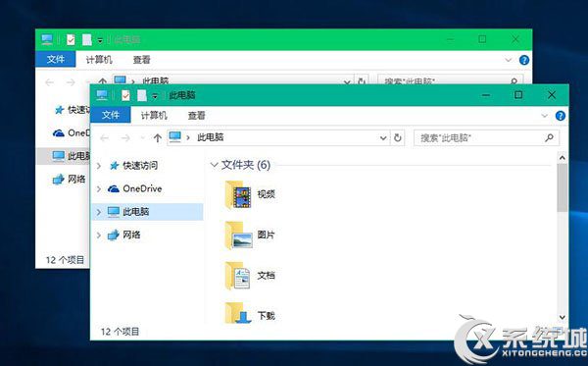Viewport: 588px width, 366px height.
Task: Select OneDrive in front navigation pane
Action: tap(142, 188)
